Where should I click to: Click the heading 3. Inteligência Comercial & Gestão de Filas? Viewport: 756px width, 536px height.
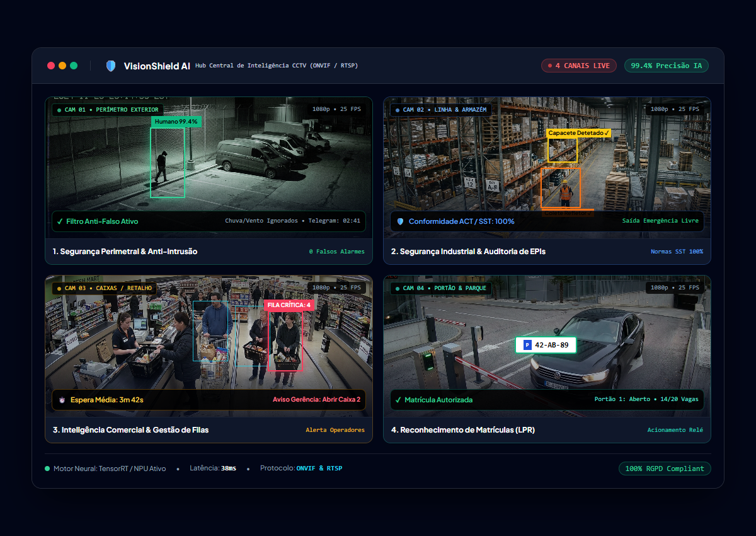[x=130, y=430]
